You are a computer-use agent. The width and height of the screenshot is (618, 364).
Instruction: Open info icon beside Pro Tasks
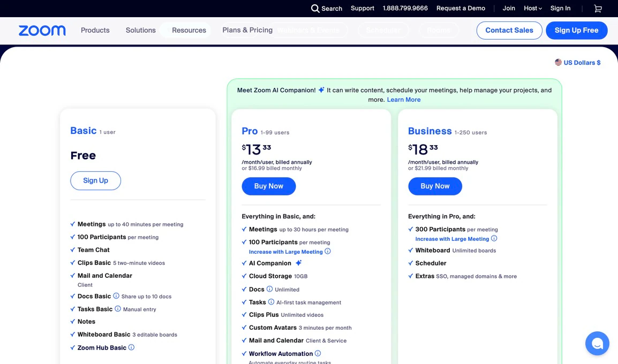271,302
